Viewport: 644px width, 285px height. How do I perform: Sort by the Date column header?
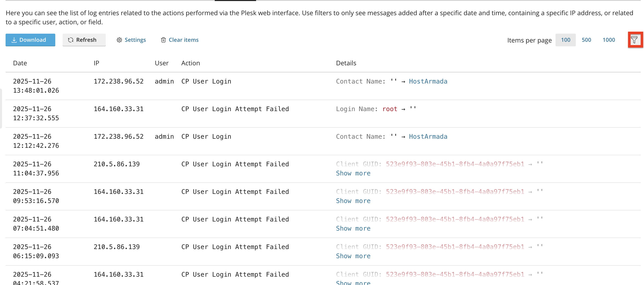(x=20, y=63)
